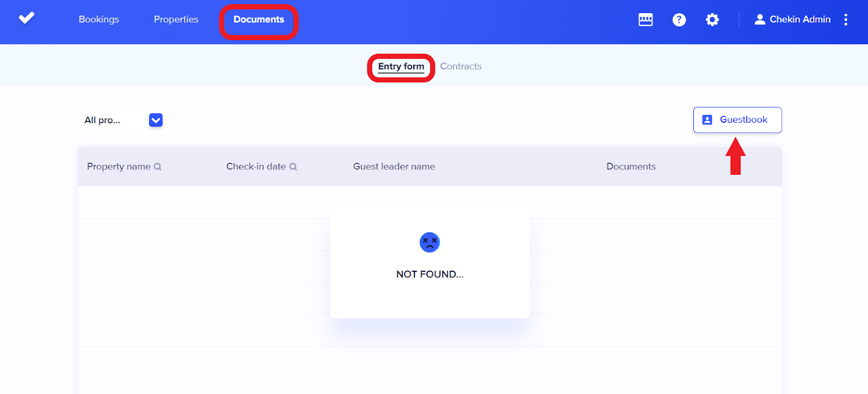Click the NOT FOUND message text
The width and height of the screenshot is (868, 394).
[x=430, y=275]
